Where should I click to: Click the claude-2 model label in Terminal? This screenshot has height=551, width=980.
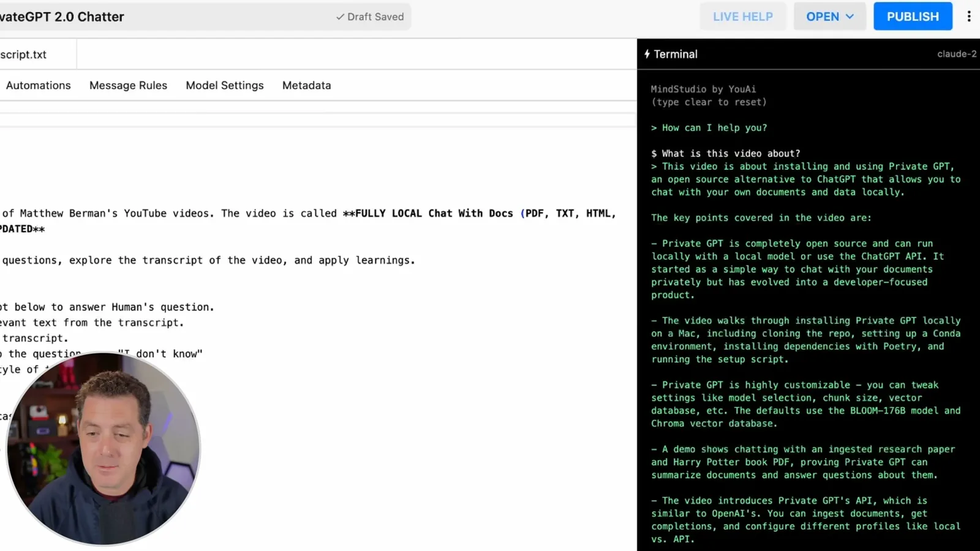point(957,54)
